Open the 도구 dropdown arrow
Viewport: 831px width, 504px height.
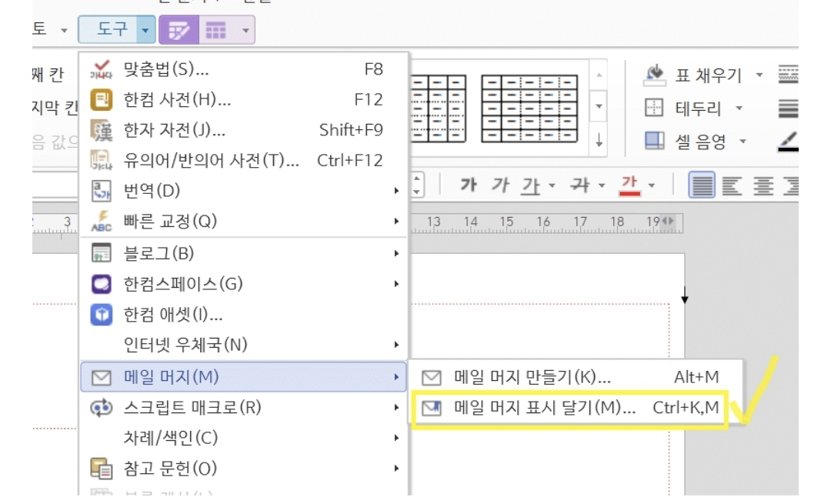pyautogui.click(x=145, y=30)
